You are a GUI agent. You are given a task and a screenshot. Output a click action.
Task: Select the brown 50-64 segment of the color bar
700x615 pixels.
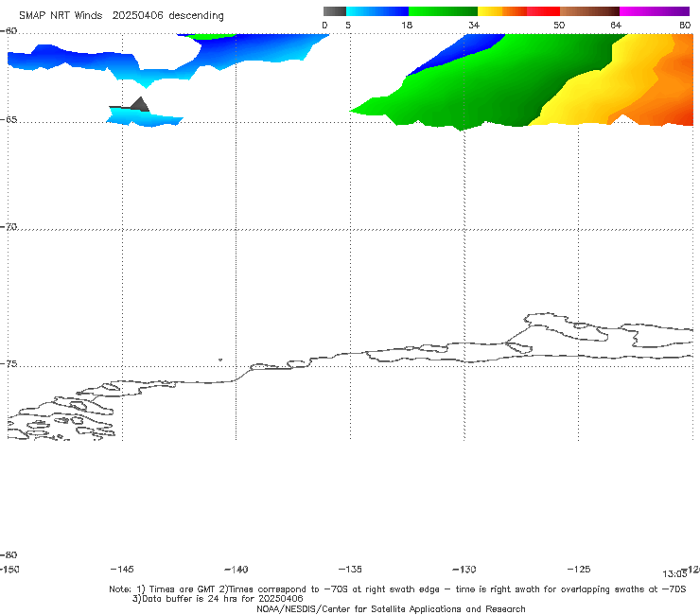pyautogui.click(x=589, y=11)
